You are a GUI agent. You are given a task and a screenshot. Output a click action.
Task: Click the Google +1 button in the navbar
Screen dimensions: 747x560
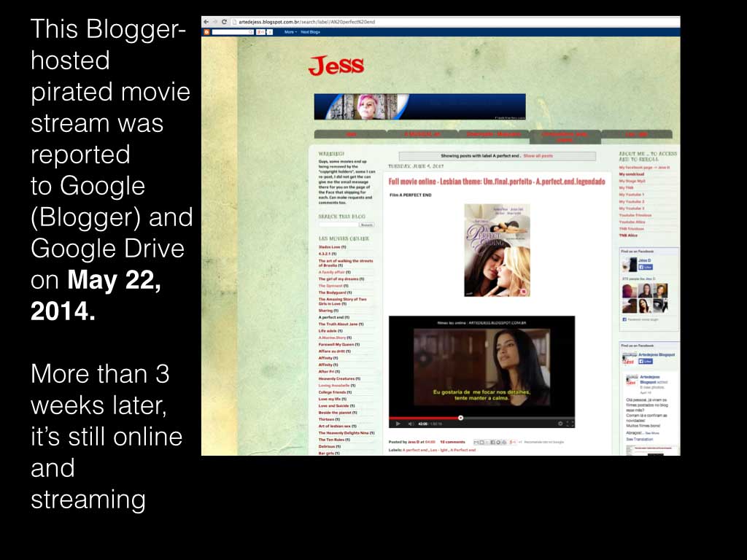[x=260, y=32]
